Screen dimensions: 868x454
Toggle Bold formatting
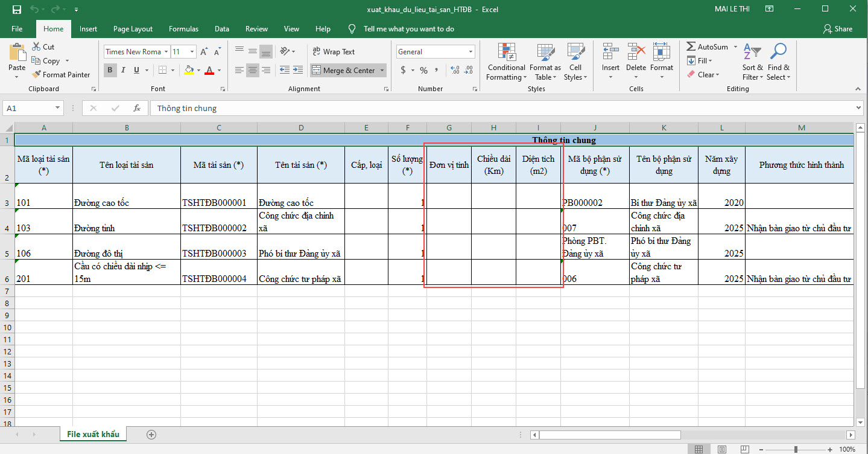[110, 71]
